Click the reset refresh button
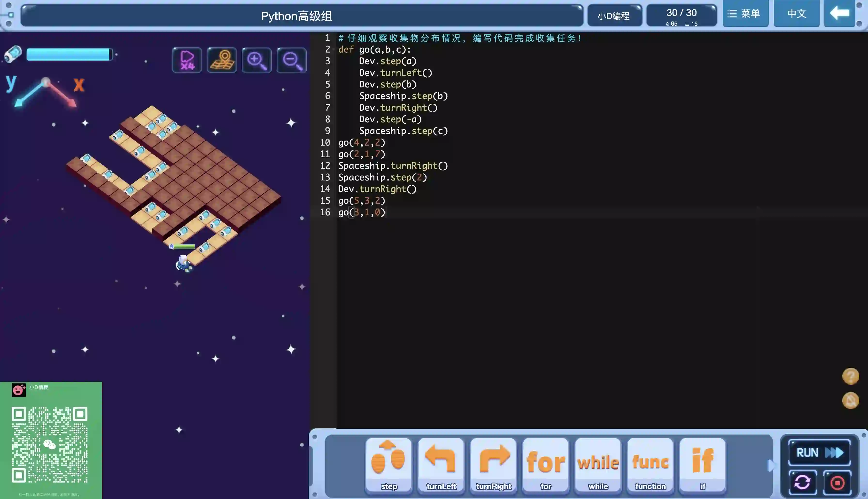Viewport: 868px width, 499px height. (802, 483)
